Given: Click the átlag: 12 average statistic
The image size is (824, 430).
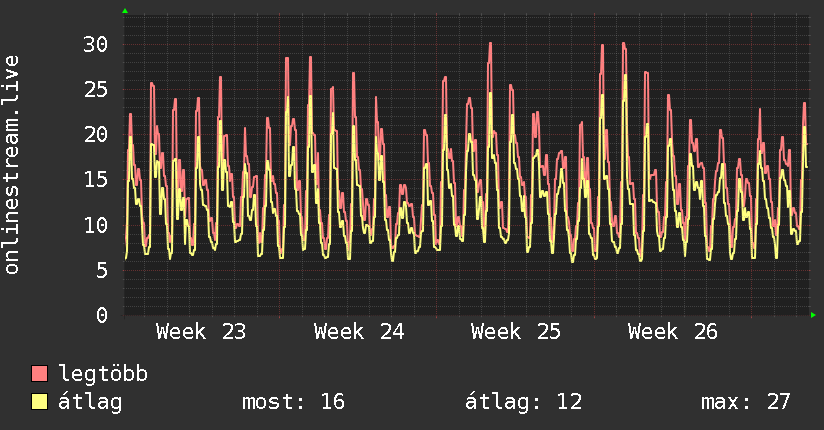Looking at the screenshot, I should click(x=524, y=402).
